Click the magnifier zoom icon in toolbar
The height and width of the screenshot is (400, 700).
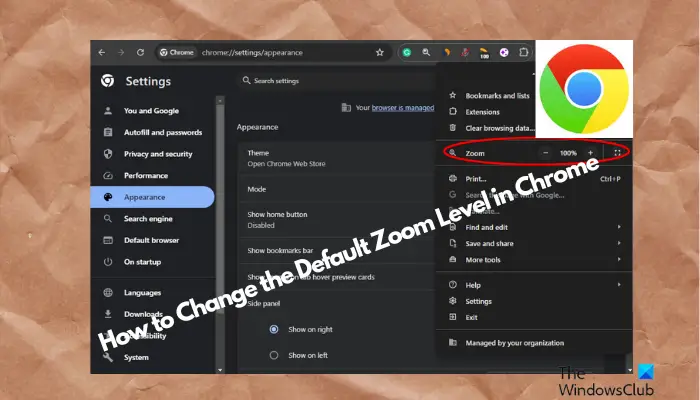coord(426,52)
